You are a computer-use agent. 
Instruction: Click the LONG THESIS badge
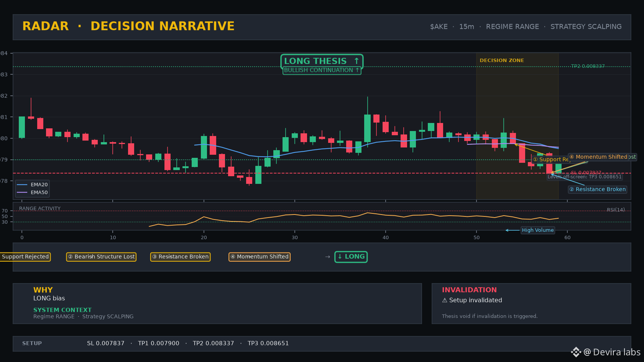click(x=322, y=61)
